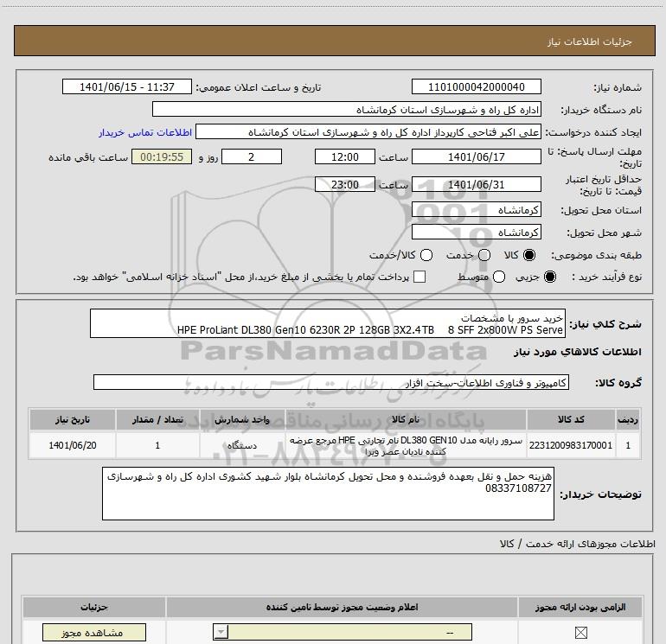
Task: Click the delivery province field کرمانشاه
Action: tap(476, 210)
